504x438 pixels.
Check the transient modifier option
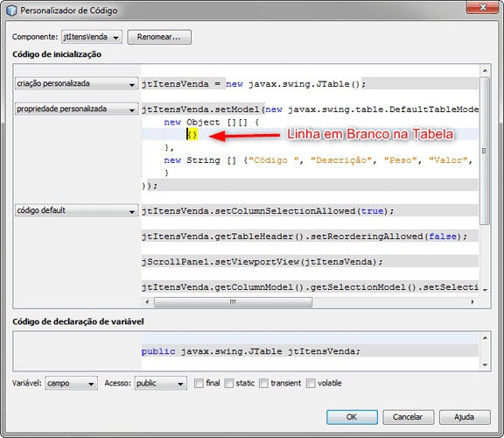263,383
